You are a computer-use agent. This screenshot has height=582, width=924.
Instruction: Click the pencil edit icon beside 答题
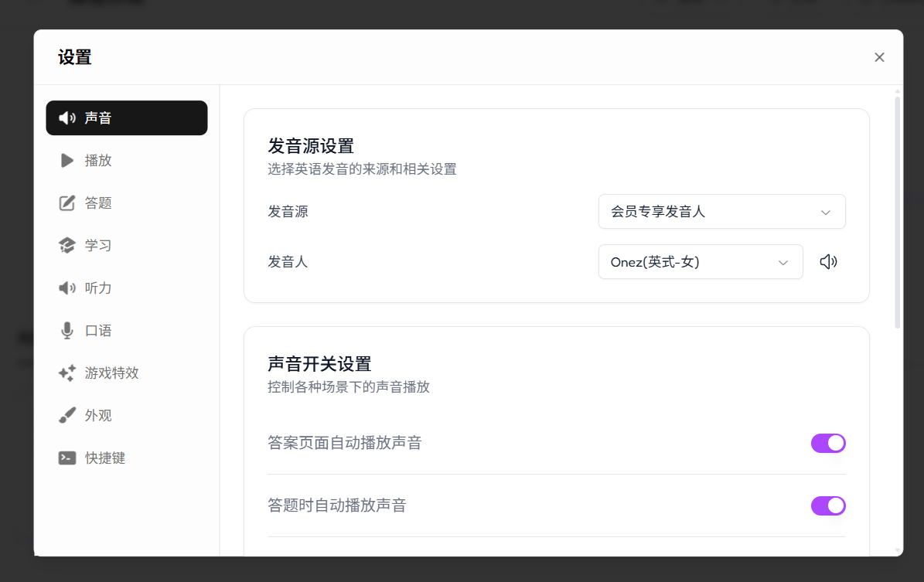[x=67, y=203]
